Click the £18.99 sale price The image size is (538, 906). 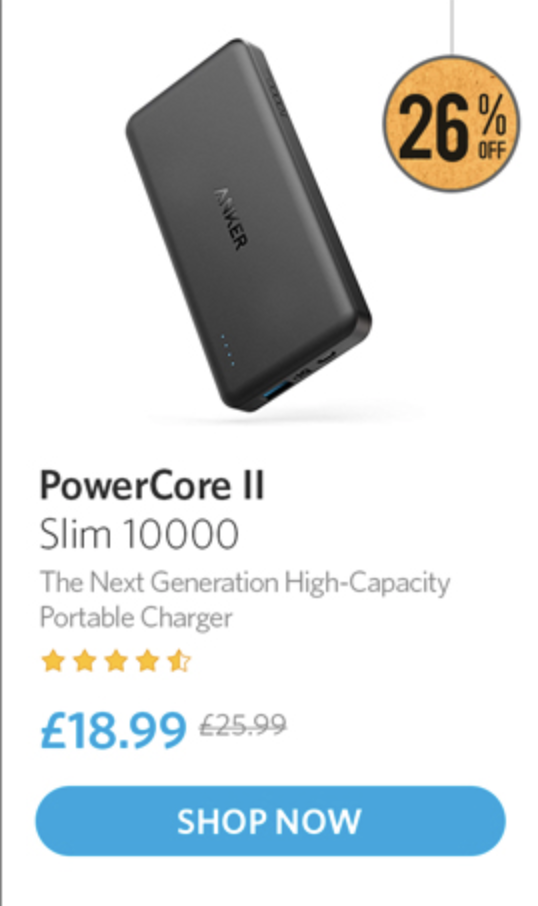(x=113, y=730)
